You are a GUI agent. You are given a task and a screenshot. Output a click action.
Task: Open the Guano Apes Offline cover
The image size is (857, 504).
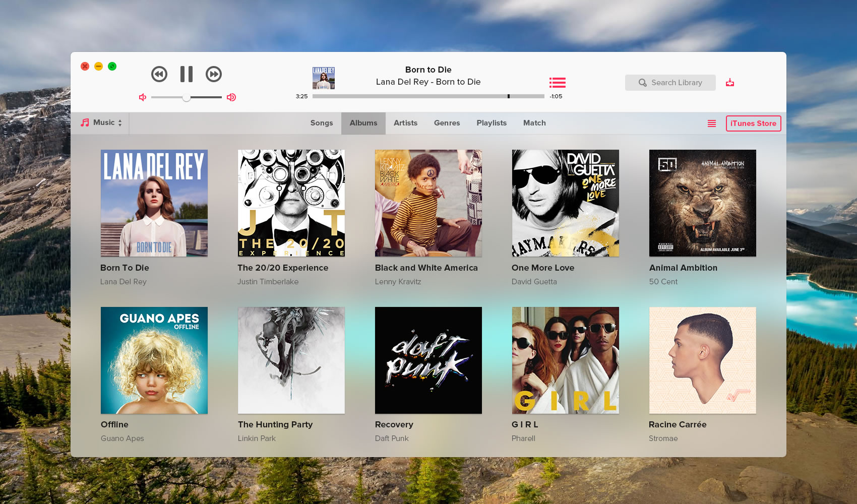pyautogui.click(x=154, y=360)
